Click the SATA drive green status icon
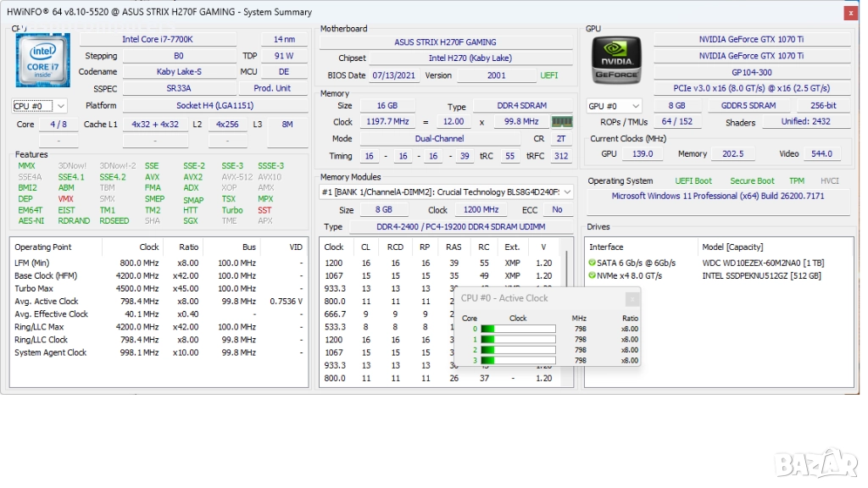Screen dimensions: 868x488 point(592,263)
